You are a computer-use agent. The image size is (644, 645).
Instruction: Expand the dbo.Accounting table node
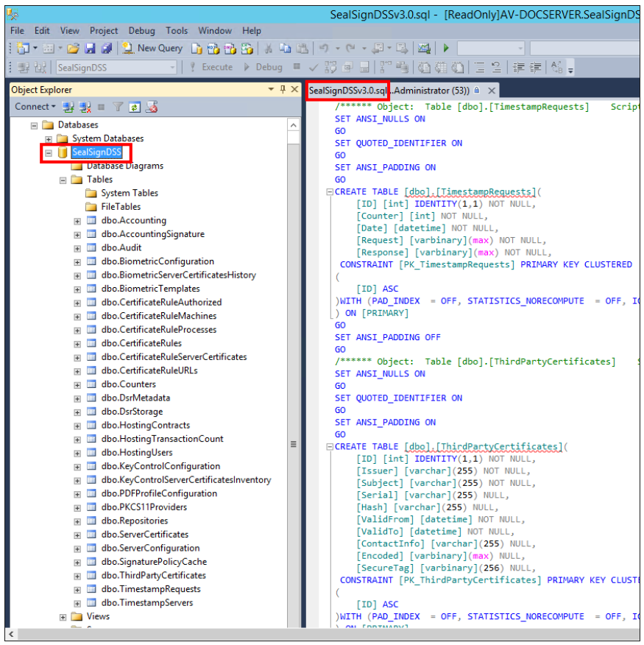pyautogui.click(x=77, y=221)
